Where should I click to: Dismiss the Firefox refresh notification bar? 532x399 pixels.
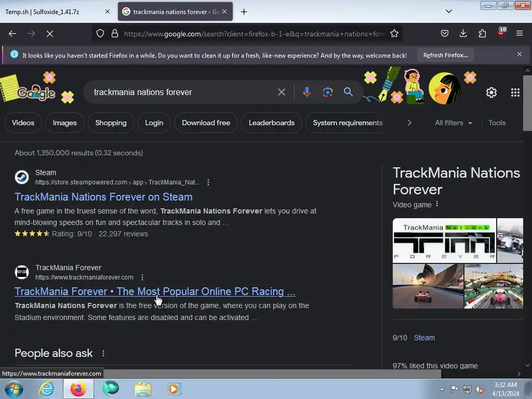[x=519, y=54]
